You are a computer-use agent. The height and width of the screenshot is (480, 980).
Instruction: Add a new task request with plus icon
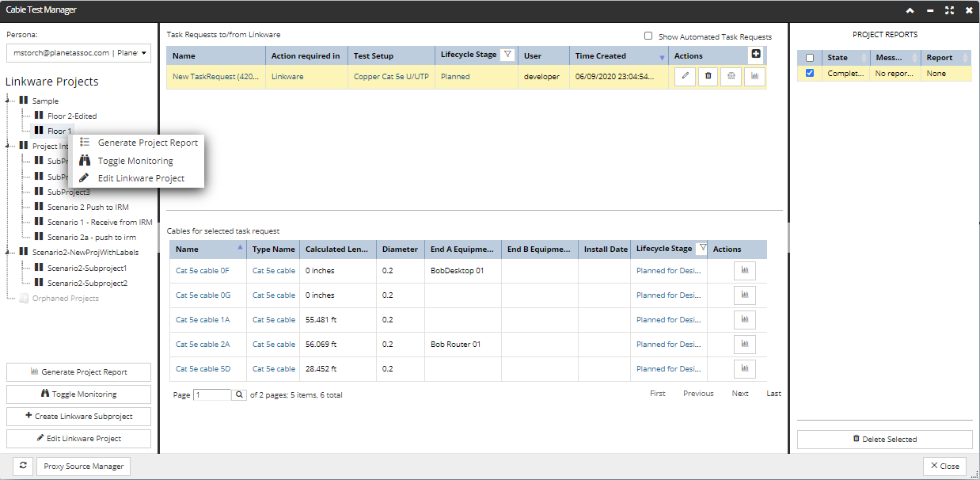(x=756, y=54)
